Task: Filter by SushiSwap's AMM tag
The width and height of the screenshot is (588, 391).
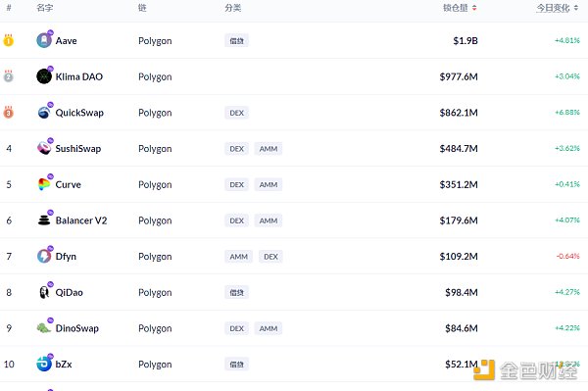Action: pos(269,148)
